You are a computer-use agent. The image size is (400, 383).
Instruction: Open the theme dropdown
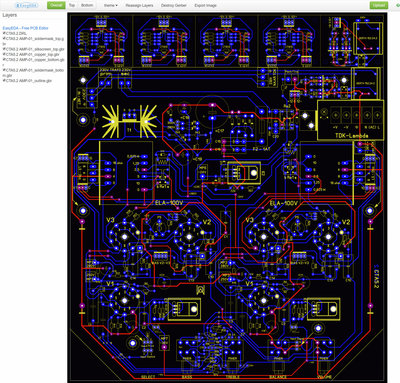tap(110, 6)
